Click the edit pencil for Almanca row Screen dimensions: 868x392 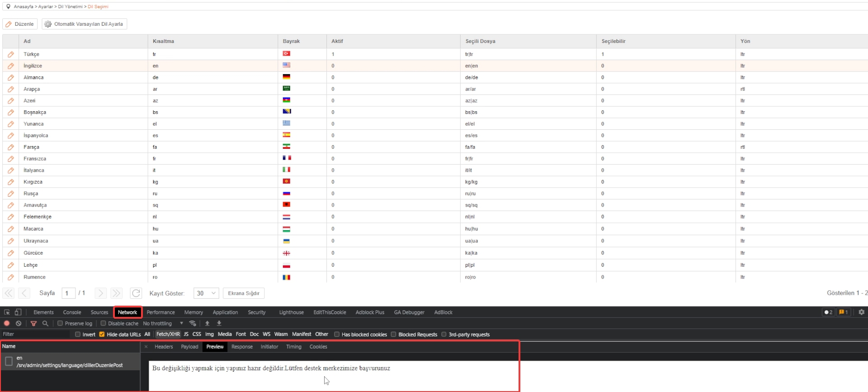coord(11,78)
